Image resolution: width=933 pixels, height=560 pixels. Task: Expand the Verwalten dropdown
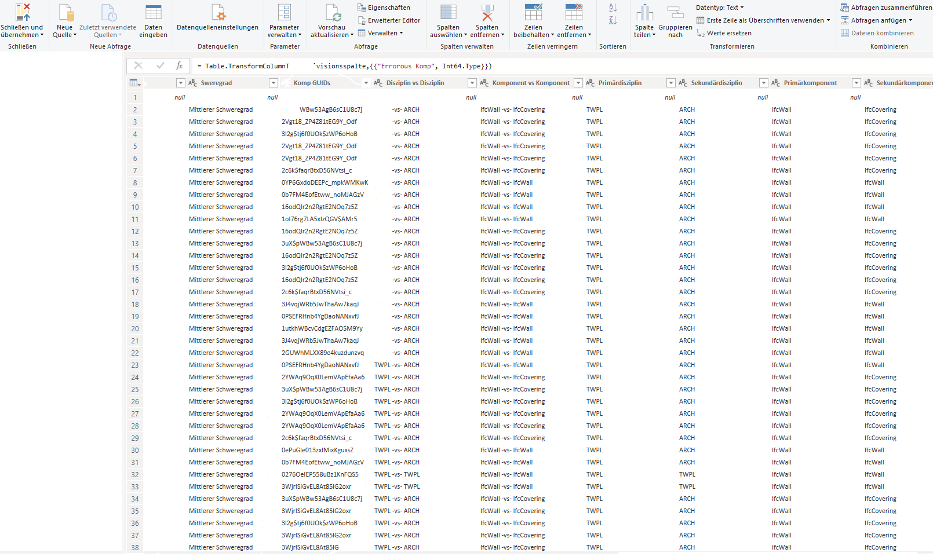pos(380,33)
